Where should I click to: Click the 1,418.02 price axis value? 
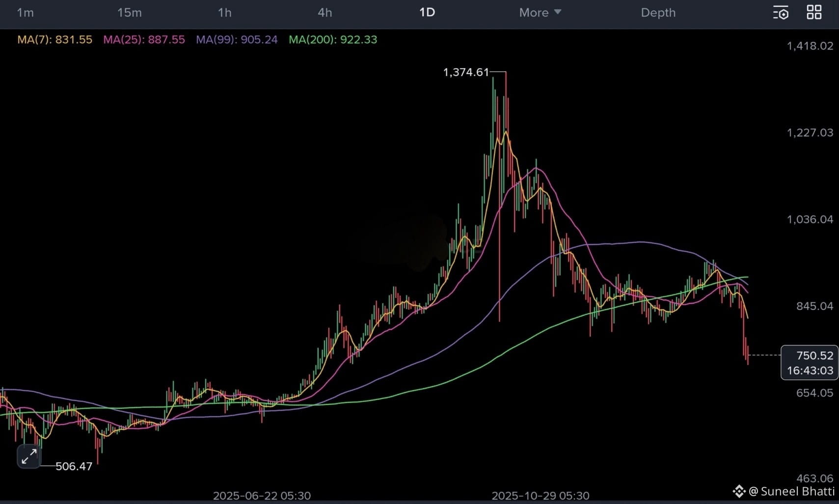click(810, 46)
